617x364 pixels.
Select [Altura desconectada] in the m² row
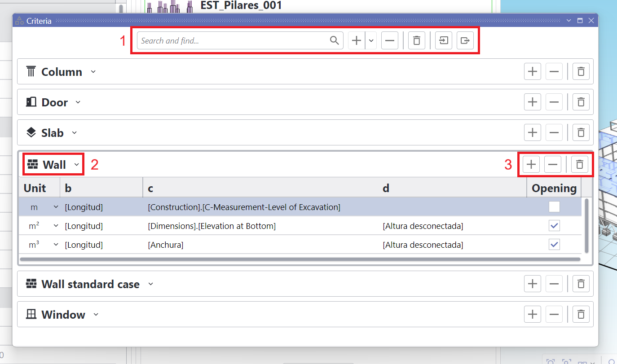pyautogui.click(x=423, y=226)
